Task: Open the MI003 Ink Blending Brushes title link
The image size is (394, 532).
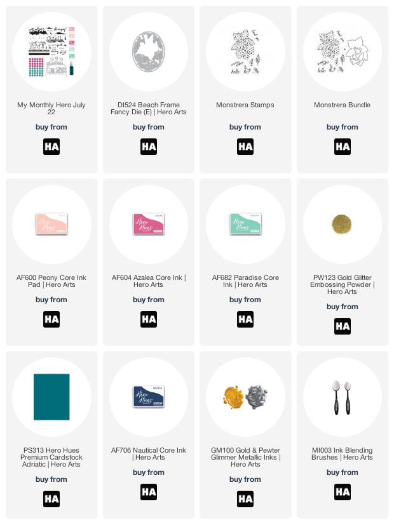Action: 343,454
